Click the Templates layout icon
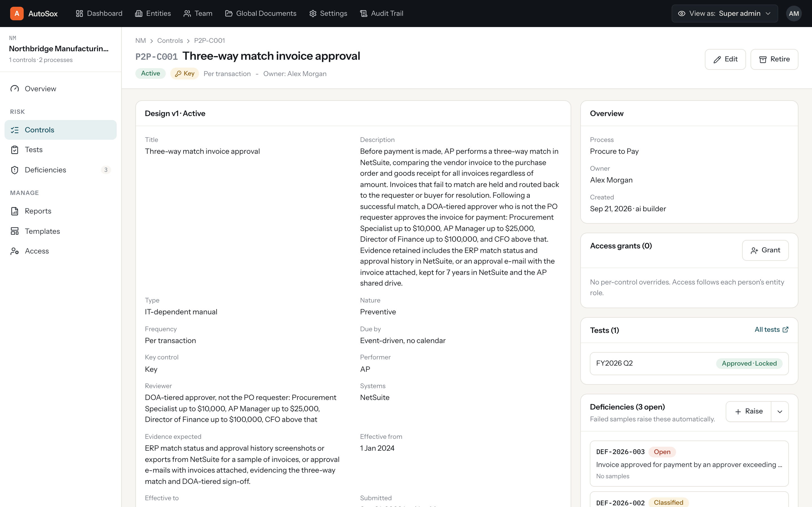Screen dimensions: 812x507 [x=15, y=231]
